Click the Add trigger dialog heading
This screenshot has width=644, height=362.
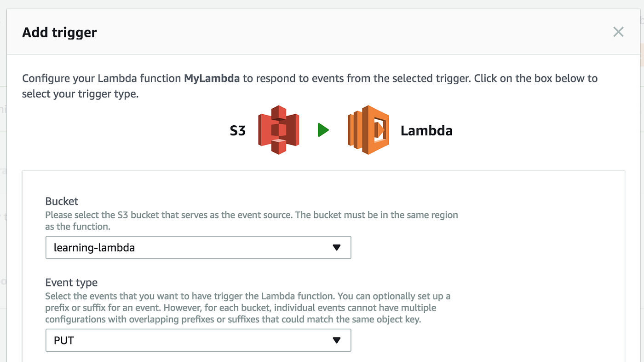click(x=59, y=32)
